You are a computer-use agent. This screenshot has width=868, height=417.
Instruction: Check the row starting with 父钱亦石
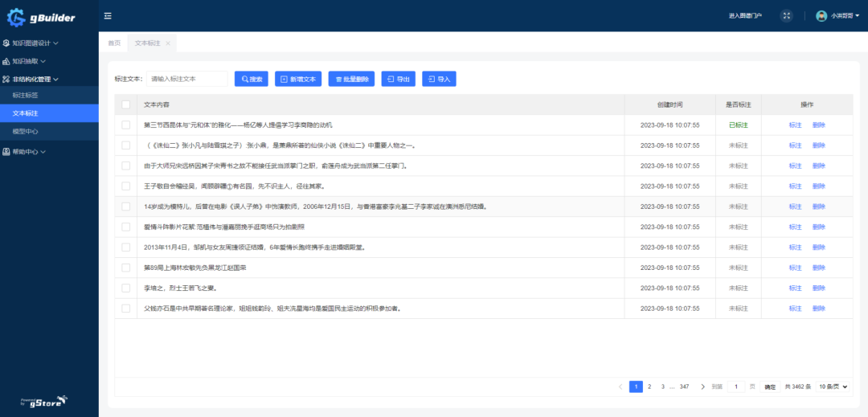point(125,309)
